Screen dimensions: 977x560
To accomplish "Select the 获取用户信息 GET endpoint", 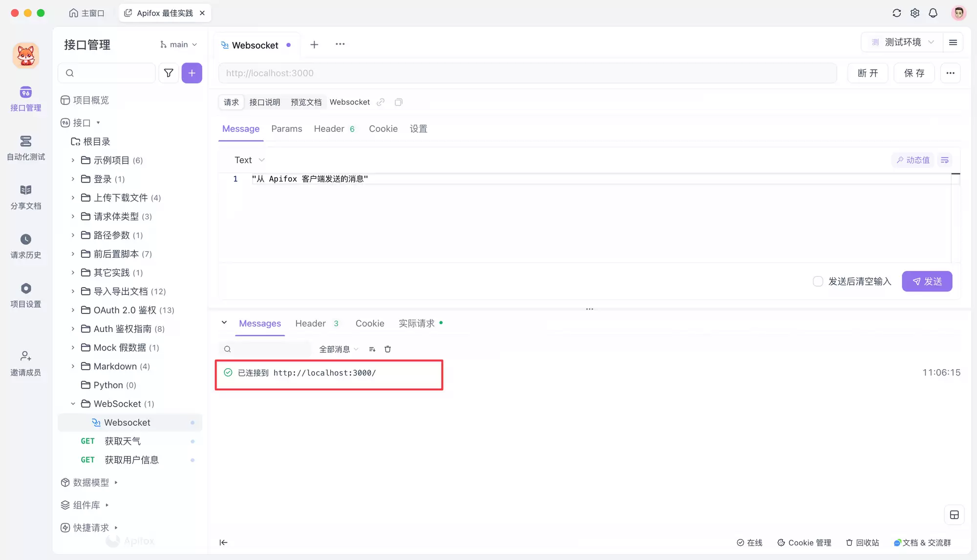I will [x=129, y=460].
